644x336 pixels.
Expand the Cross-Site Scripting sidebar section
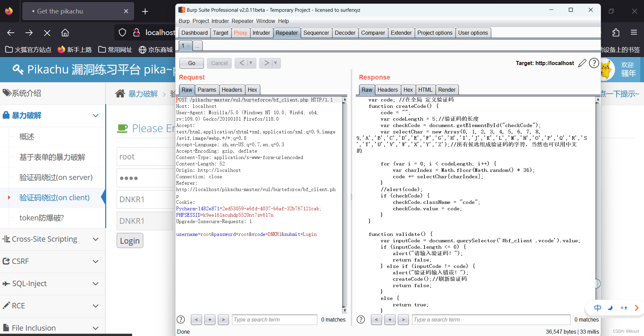click(96, 239)
